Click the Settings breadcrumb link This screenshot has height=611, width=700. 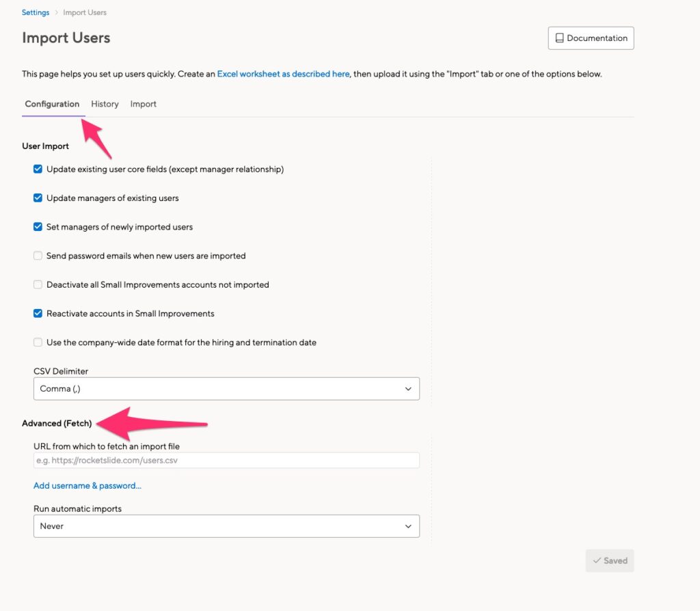click(36, 12)
